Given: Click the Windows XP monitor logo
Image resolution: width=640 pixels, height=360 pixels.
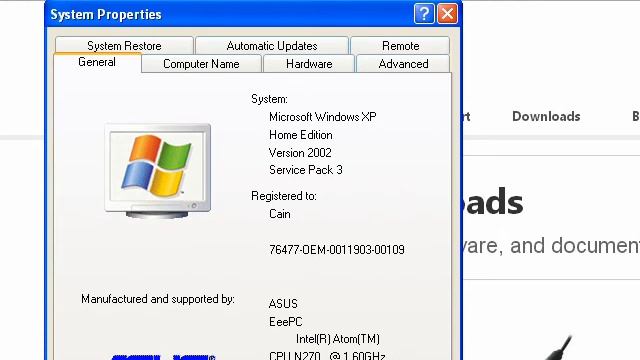Looking at the screenshot, I should 158,171.
